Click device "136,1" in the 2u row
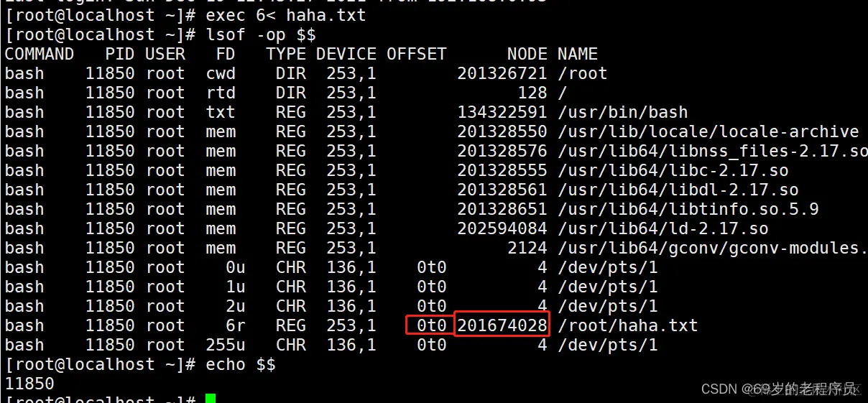Image resolution: width=868 pixels, height=403 pixels. click(351, 306)
